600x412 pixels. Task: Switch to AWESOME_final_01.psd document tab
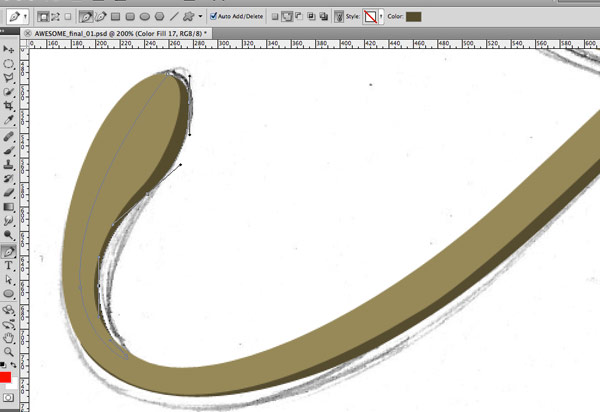pyautogui.click(x=120, y=34)
